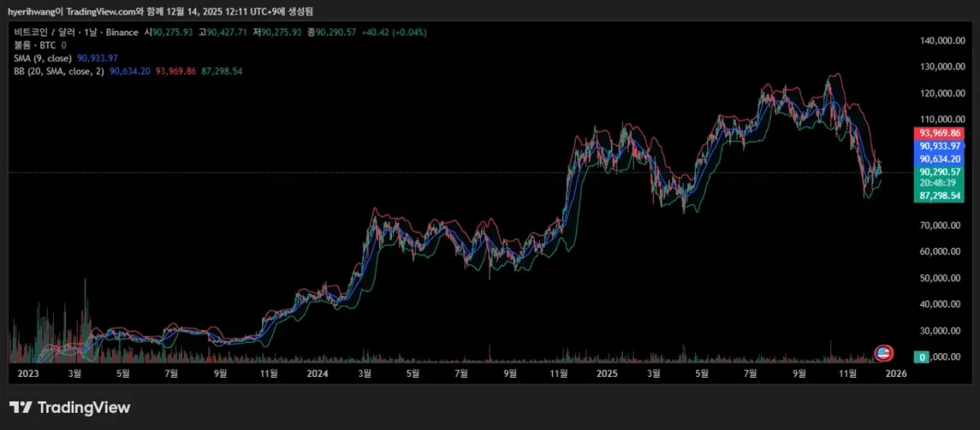
Task: Click the 50,000.00 price axis label
Action: [940, 278]
